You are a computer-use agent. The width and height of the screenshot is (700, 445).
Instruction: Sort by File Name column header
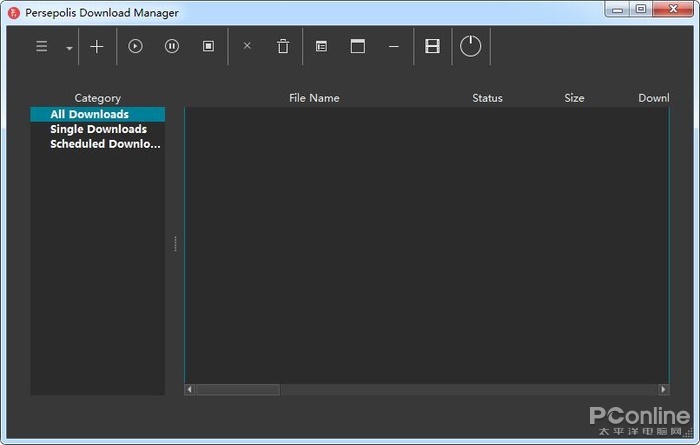[314, 98]
